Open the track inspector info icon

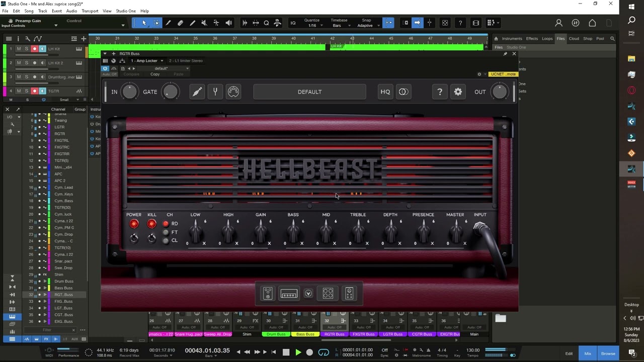[18, 39]
